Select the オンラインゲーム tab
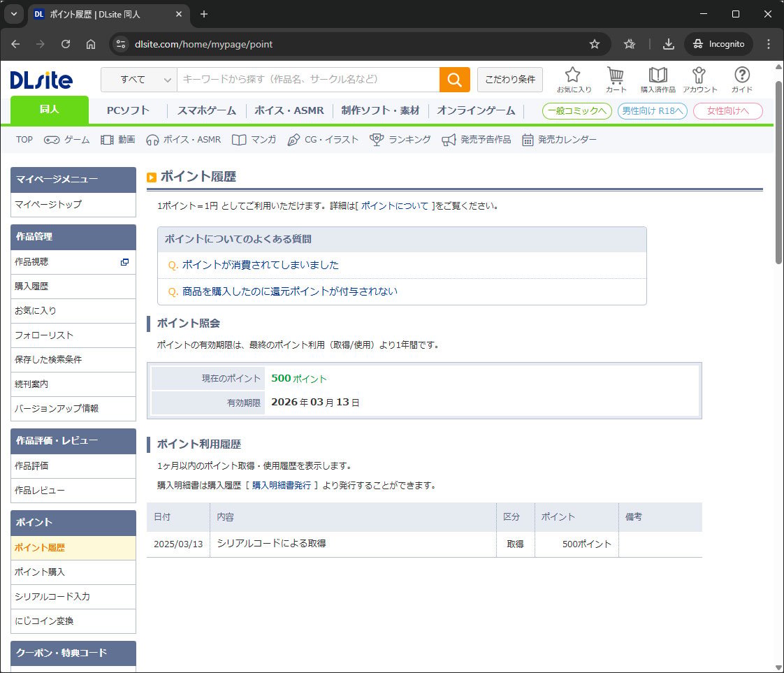 [x=475, y=110]
